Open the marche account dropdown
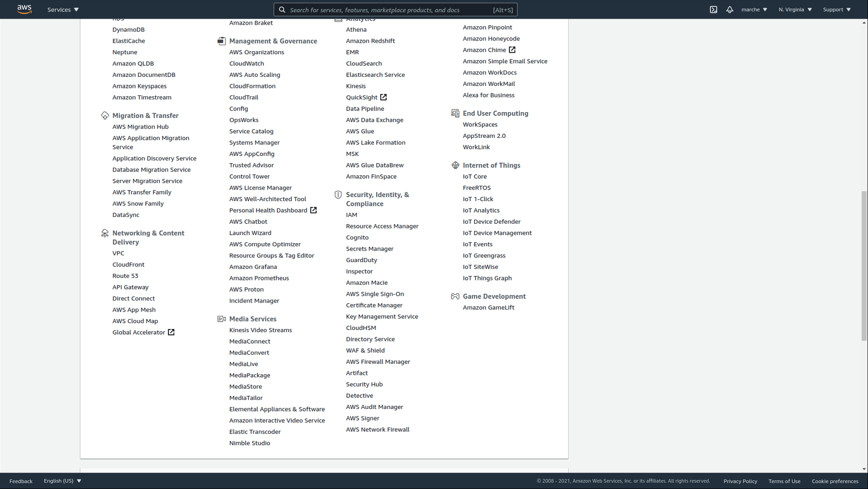868x489 pixels. click(754, 9)
